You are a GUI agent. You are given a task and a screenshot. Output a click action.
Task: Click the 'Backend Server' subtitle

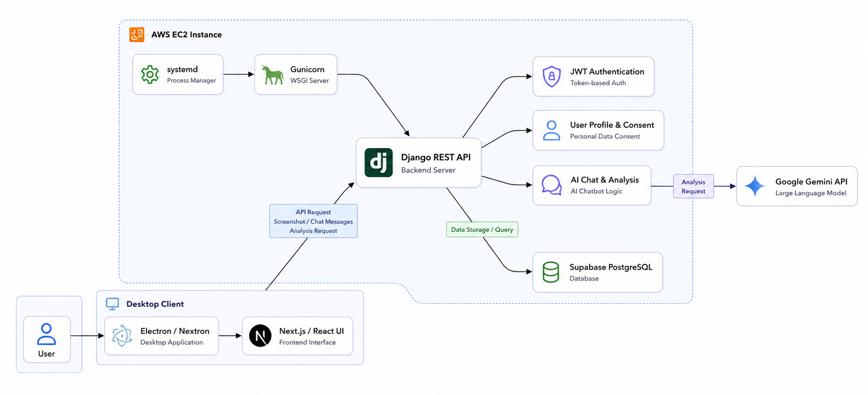point(428,170)
